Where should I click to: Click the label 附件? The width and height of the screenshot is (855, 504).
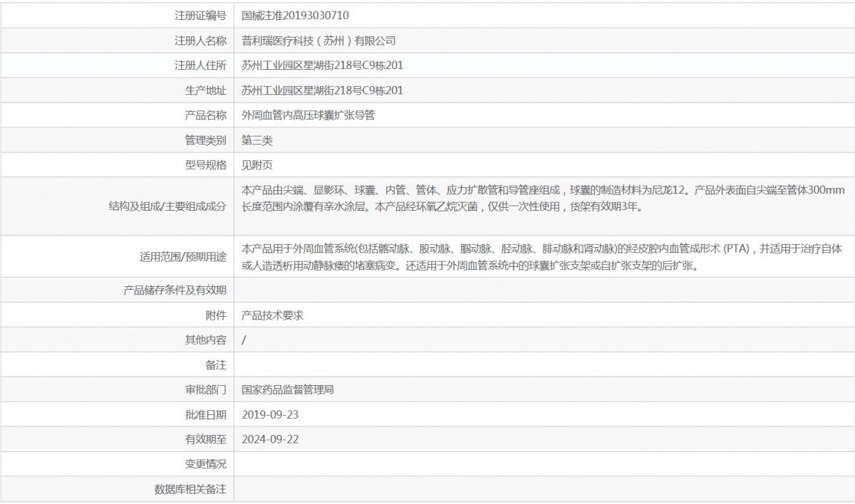[x=216, y=315]
